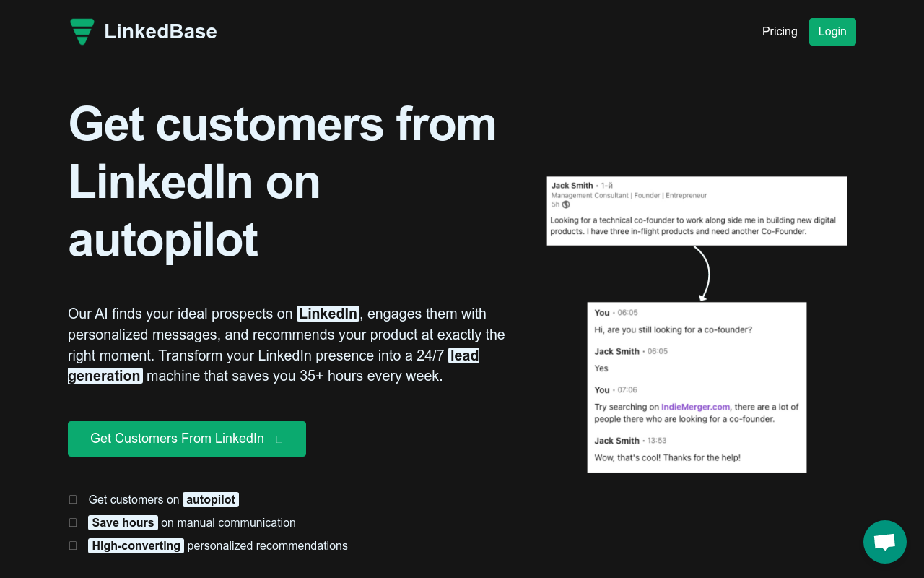Click the chat conversation preview image
The height and width of the screenshot is (578, 924).
(697, 387)
